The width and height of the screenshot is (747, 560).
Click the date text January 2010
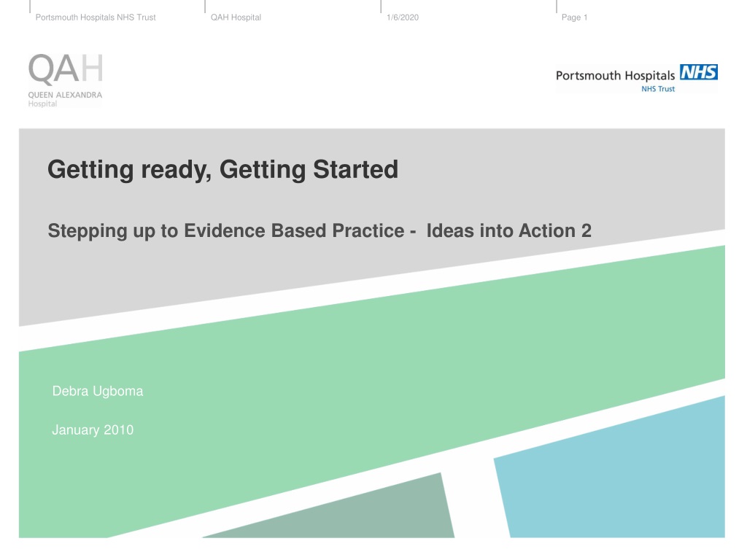tap(93, 430)
